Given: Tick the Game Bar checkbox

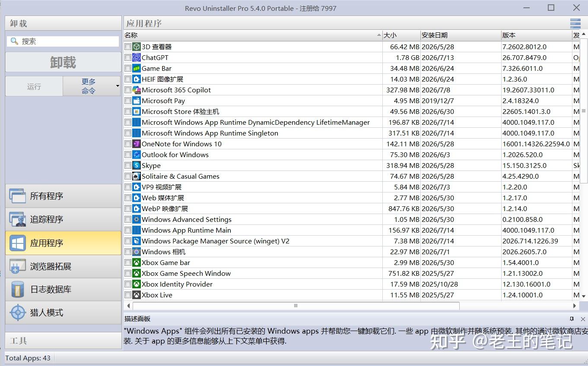Looking at the screenshot, I should click(x=128, y=68).
